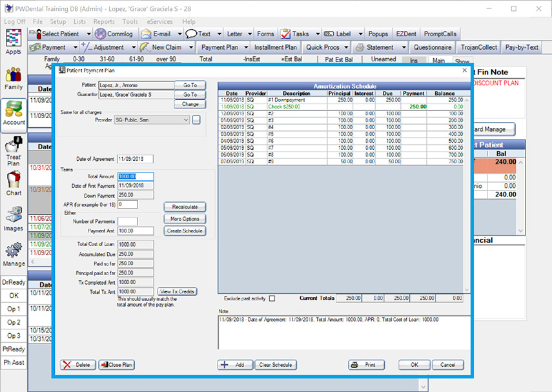The width and height of the screenshot is (552, 392).
Task: Click the red X Delete button
Action: [x=77, y=365]
